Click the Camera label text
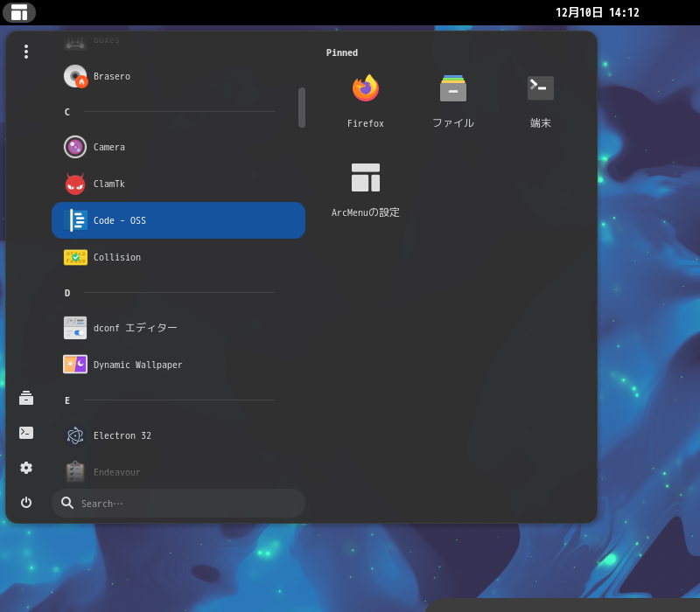 pos(108,147)
